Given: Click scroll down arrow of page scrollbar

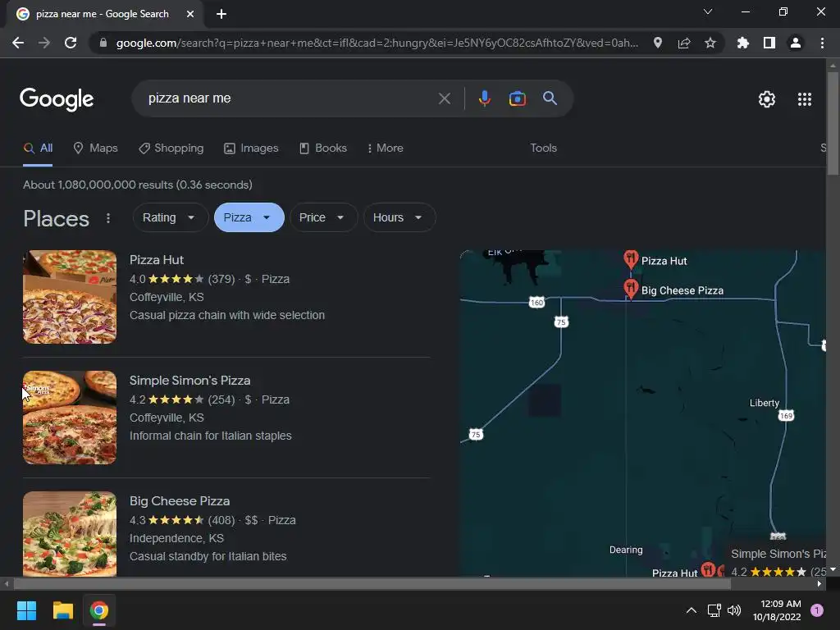Looking at the screenshot, I should [833, 569].
